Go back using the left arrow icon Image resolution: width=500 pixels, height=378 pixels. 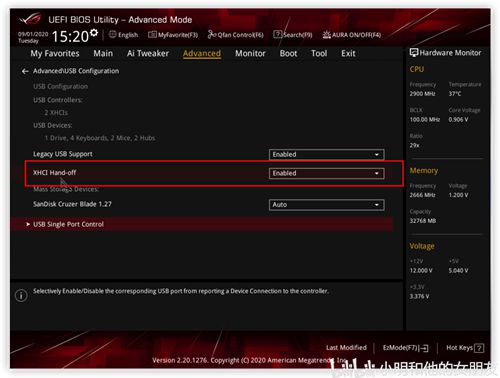click(25, 71)
